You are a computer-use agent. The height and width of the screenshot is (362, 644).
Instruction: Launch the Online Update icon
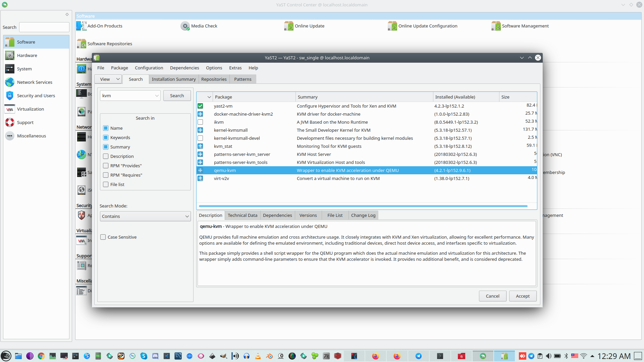tap(288, 26)
